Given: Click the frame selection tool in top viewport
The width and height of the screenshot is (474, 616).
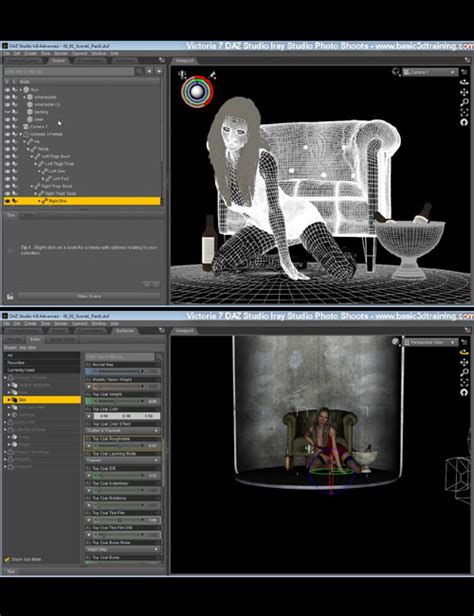Looking at the screenshot, I should pos(464,112).
